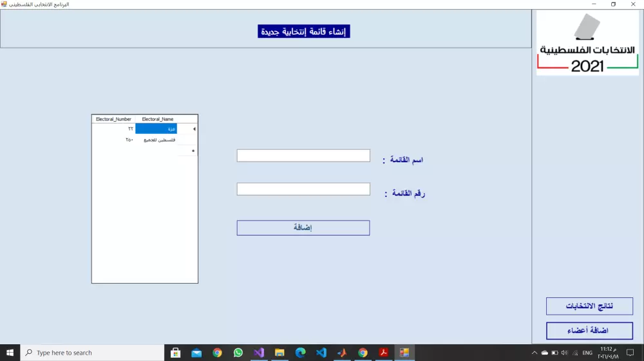Viewport: 644px width, 361px height.
Task: Open Microsoft Store from taskbar
Action: (x=175, y=353)
